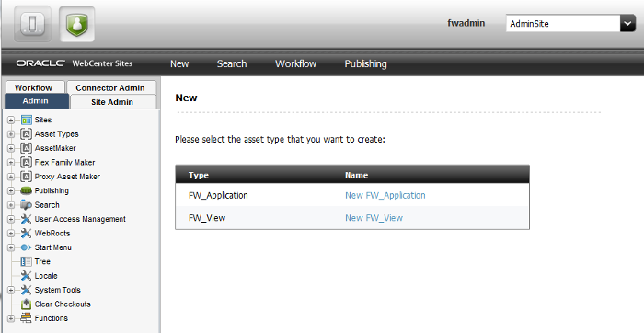Click the fwadmin username label
The image size is (644, 333).
coord(466,23)
